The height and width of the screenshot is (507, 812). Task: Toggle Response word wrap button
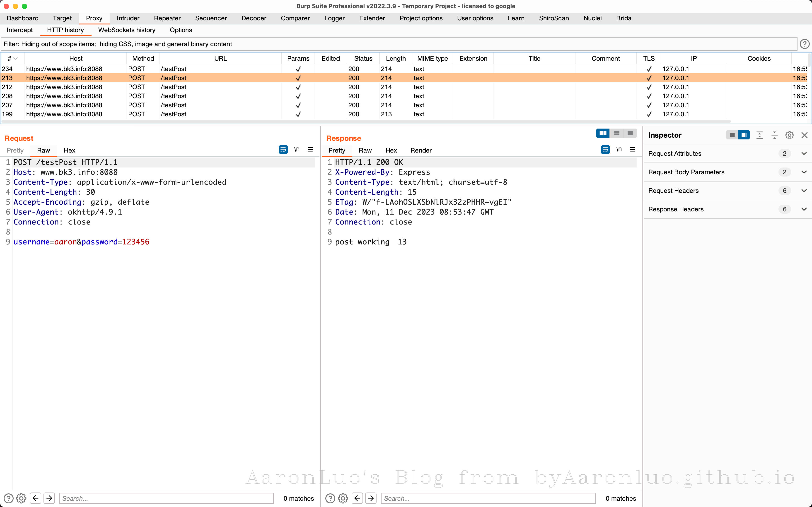pos(605,150)
